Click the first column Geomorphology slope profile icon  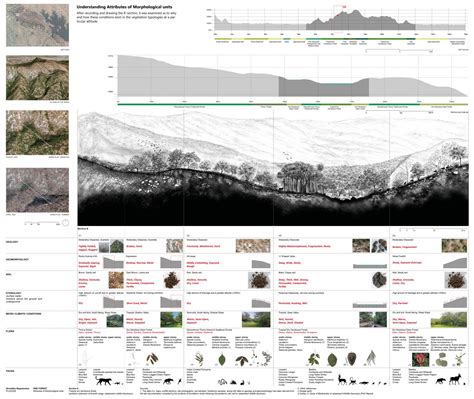click(x=113, y=263)
